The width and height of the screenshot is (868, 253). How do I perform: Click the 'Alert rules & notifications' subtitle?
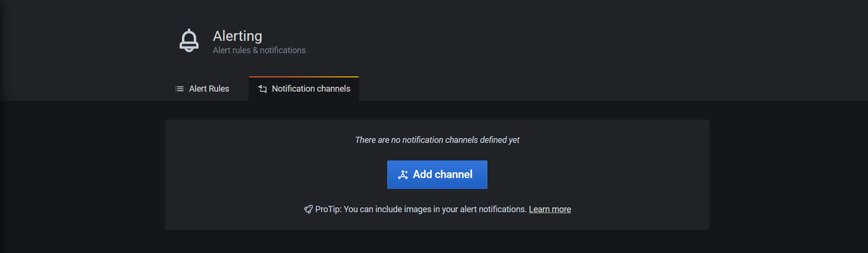tap(259, 50)
